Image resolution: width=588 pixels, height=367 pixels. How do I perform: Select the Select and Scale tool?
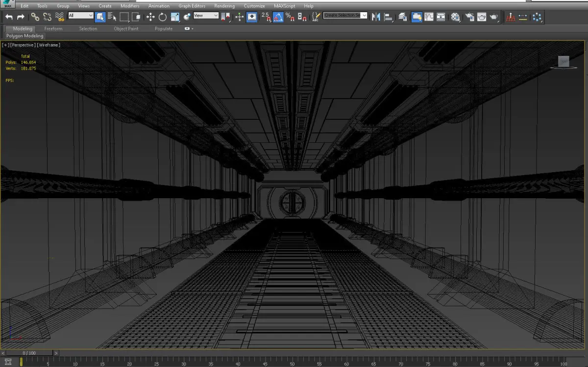click(175, 17)
